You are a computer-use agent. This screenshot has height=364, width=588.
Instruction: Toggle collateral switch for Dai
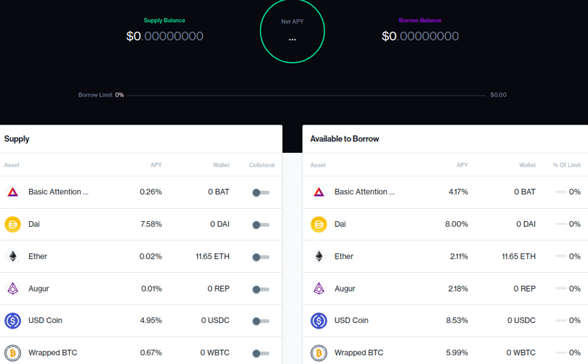pos(261,225)
